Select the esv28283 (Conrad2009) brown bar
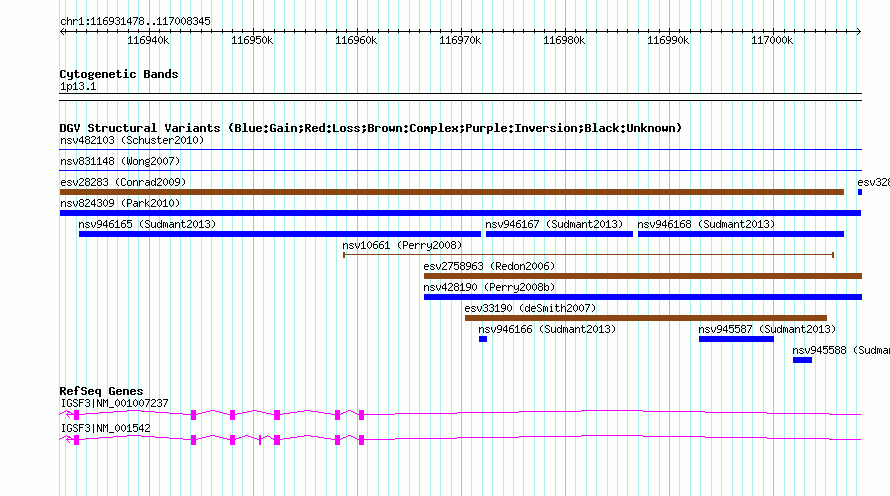 [452, 192]
